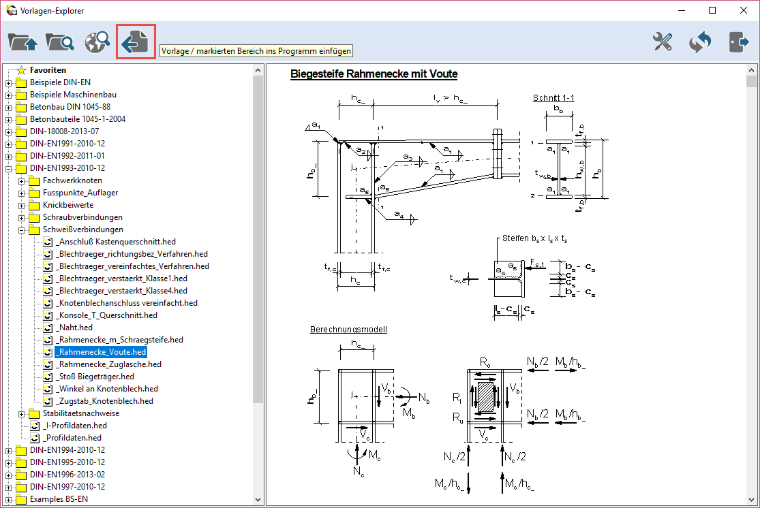
Task: Open _Rahmenecke_Zuglasche.hed file
Action: coord(109,364)
